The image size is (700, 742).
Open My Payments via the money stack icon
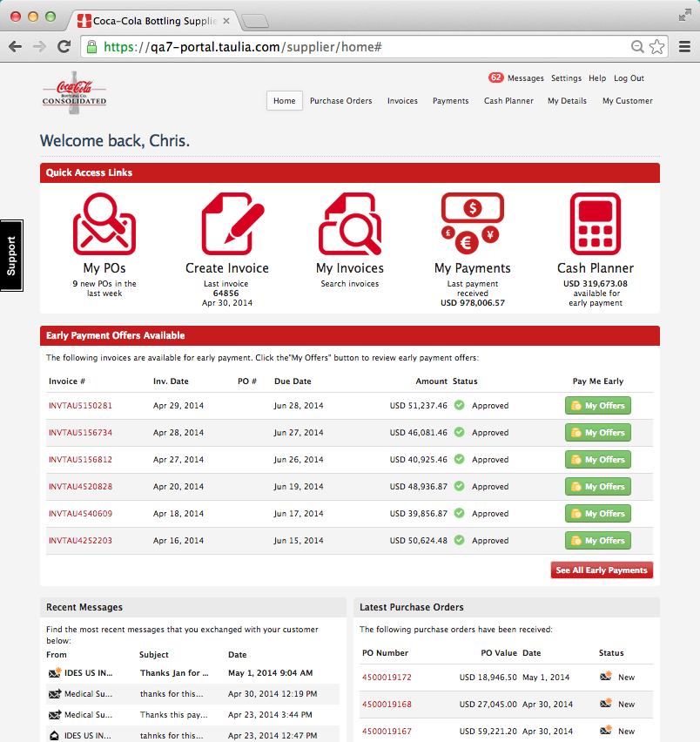[x=473, y=224]
